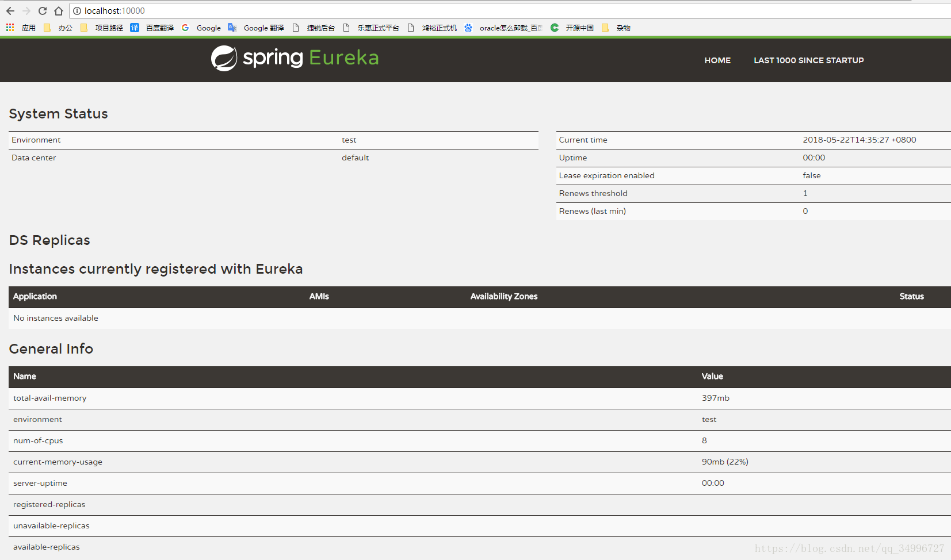This screenshot has height=560, width=951.
Task: Click the DS Replicas heading
Action: (x=49, y=240)
